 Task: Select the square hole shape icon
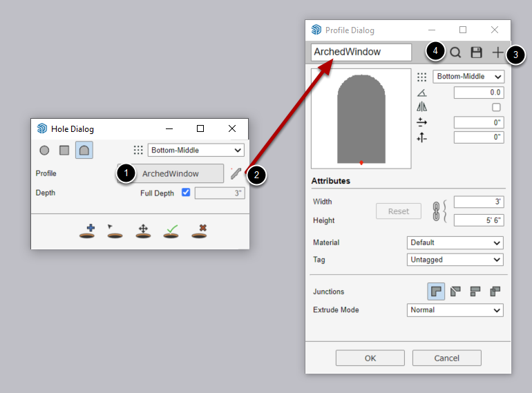(64, 150)
